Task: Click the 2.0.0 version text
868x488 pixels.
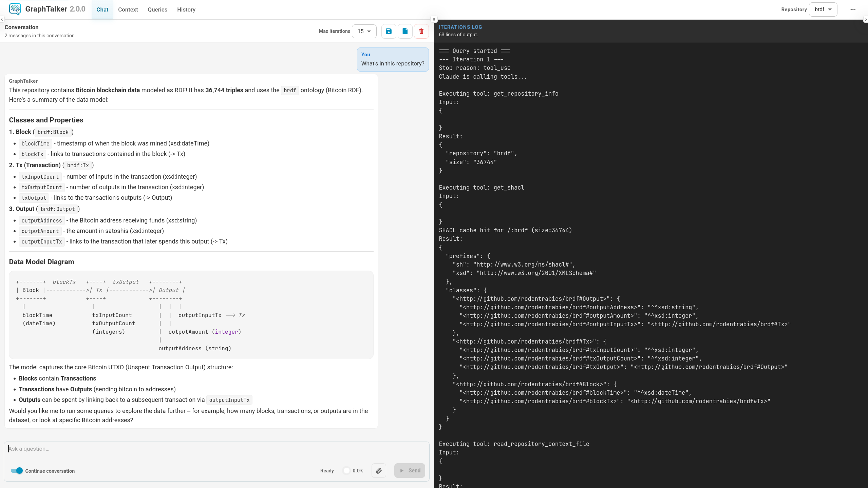Action: pyautogui.click(x=78, y=9)
